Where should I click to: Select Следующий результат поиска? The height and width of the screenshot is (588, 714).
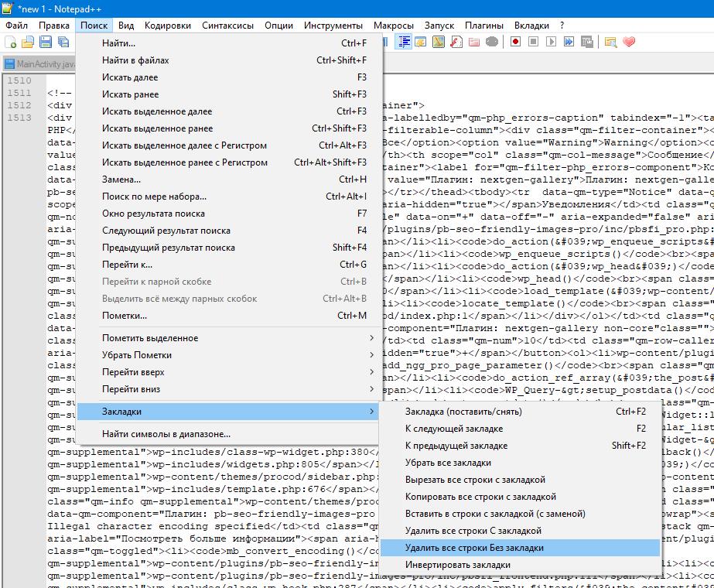[229, 231]
